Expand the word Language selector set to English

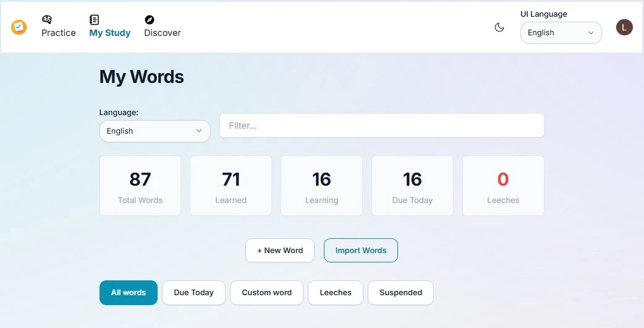[155, 131]
